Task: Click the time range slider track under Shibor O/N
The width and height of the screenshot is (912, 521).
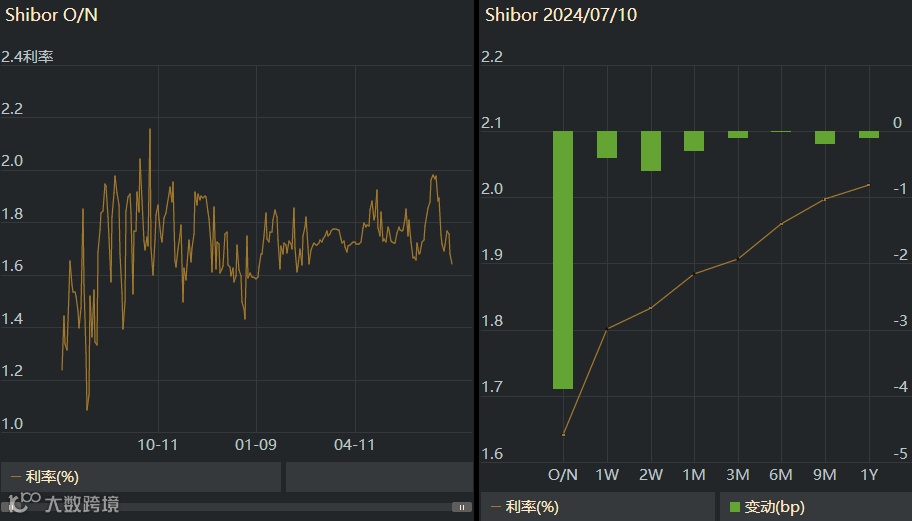Action: click(236, 507)
